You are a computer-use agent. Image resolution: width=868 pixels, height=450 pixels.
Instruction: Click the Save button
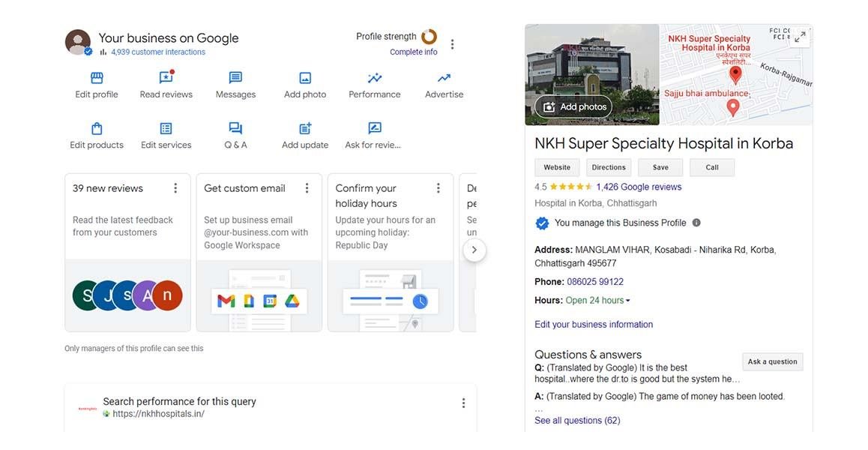click(660, 167)
